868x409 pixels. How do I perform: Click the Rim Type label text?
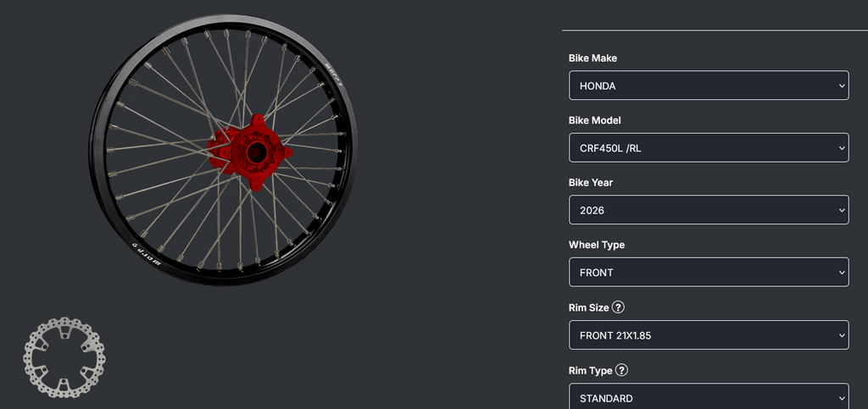590,370
